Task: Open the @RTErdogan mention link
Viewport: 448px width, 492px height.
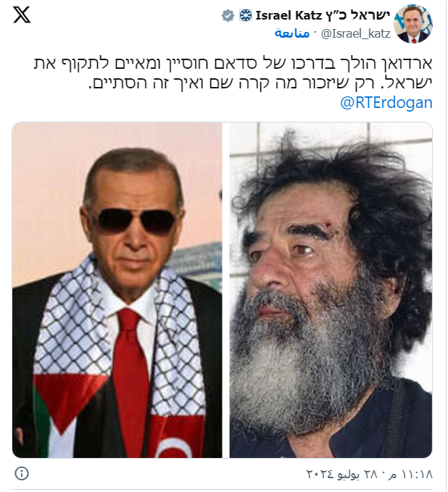Action: coord(386,103)
